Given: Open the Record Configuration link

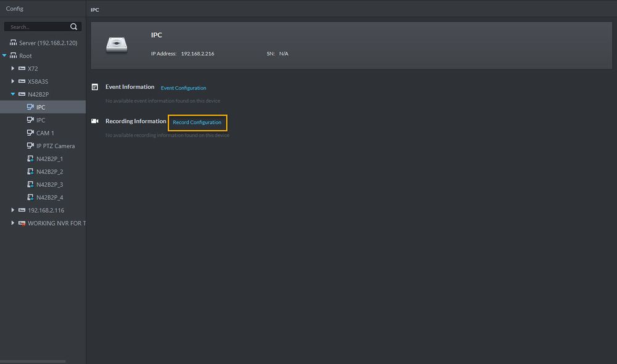Looking at the screenshot, I should [197, 122].
